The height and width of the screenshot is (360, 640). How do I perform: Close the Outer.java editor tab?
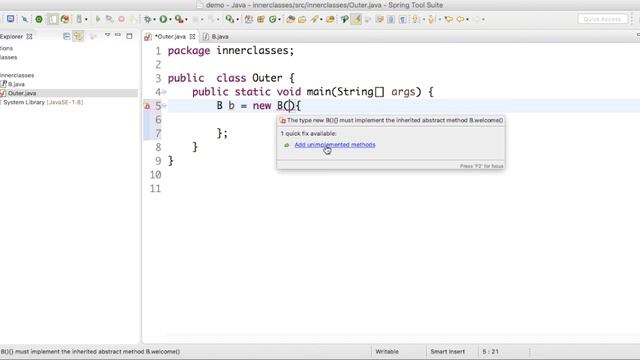(192, 37)
